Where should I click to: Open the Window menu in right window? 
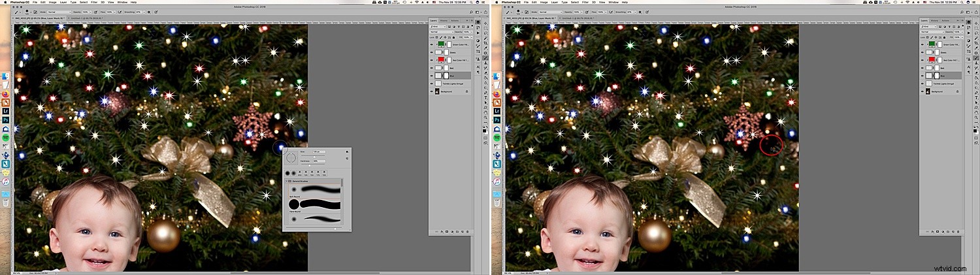point(613,2)
